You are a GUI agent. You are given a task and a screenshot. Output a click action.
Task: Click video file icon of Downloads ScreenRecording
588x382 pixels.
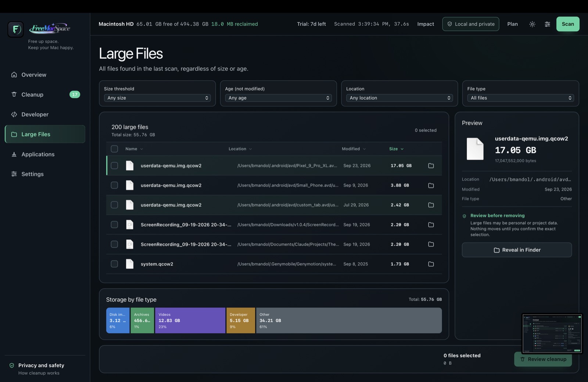click(x=130, y=225)
